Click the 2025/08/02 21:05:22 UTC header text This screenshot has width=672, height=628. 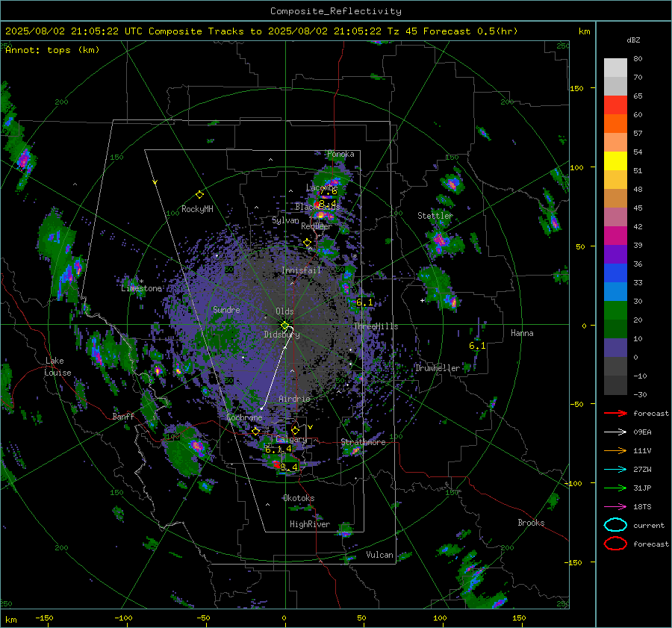click(x=74, y=31)
